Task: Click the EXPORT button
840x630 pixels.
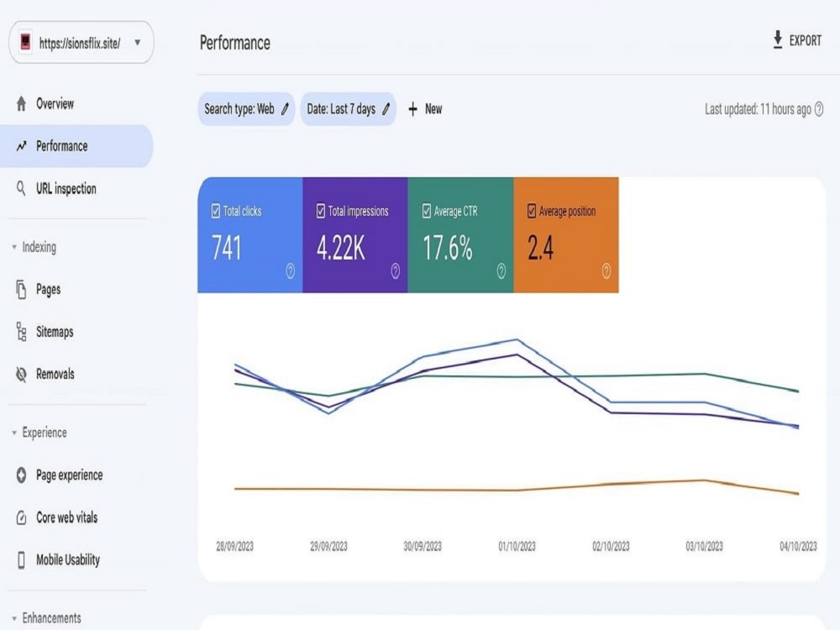Action: pos(797,40)
